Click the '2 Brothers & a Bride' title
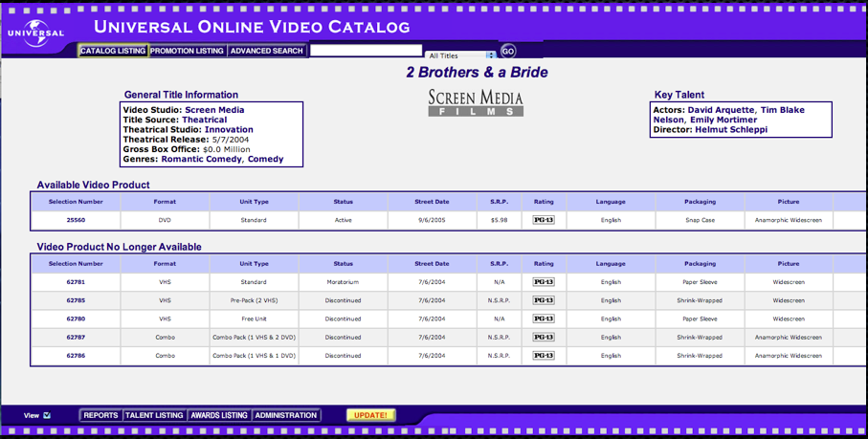The width and height of the screenshot is (868, 439). (x=477, y=73)
